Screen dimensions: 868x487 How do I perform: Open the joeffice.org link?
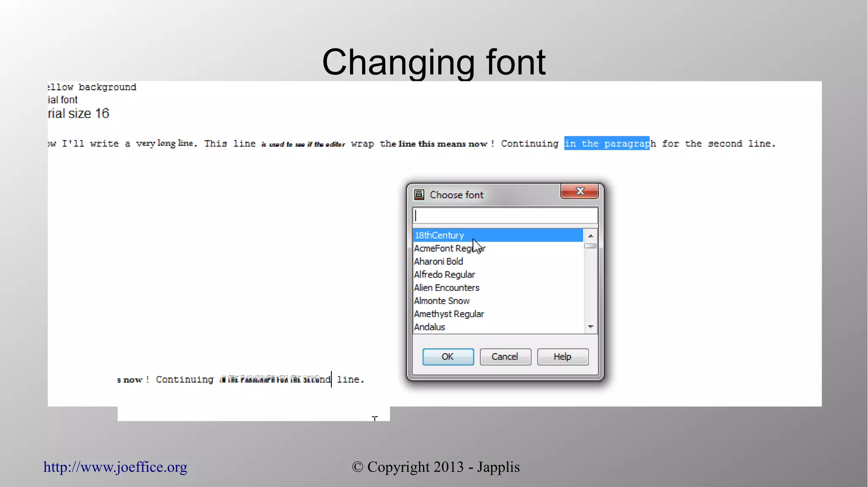[x=115, y=467]
